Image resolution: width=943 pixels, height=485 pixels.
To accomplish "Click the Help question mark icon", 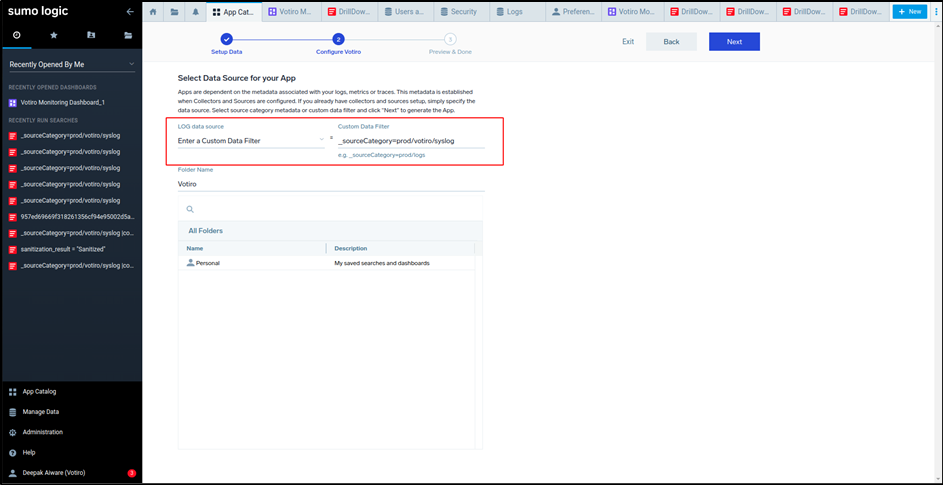I will (13, 453).
